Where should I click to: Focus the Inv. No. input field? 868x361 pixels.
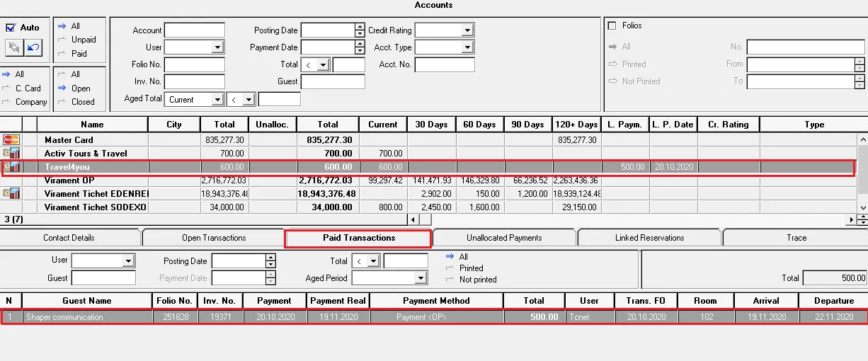195,82
